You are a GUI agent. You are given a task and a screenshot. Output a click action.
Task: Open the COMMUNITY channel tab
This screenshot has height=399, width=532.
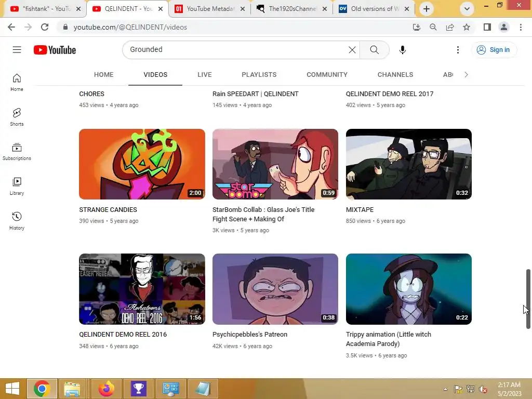[327, 75]
